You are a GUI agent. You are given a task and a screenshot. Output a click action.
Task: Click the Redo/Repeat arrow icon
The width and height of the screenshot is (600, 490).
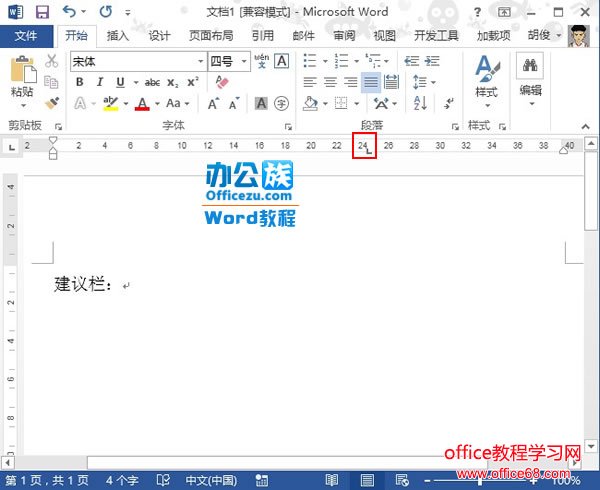106,12
